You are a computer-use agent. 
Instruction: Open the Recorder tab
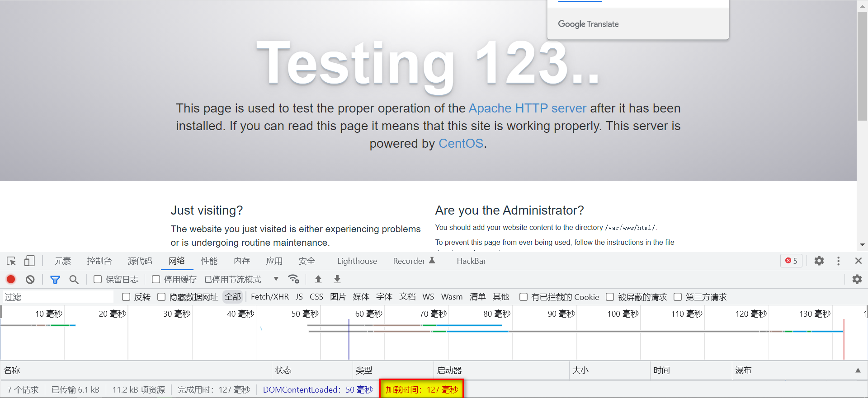[414, 261]
